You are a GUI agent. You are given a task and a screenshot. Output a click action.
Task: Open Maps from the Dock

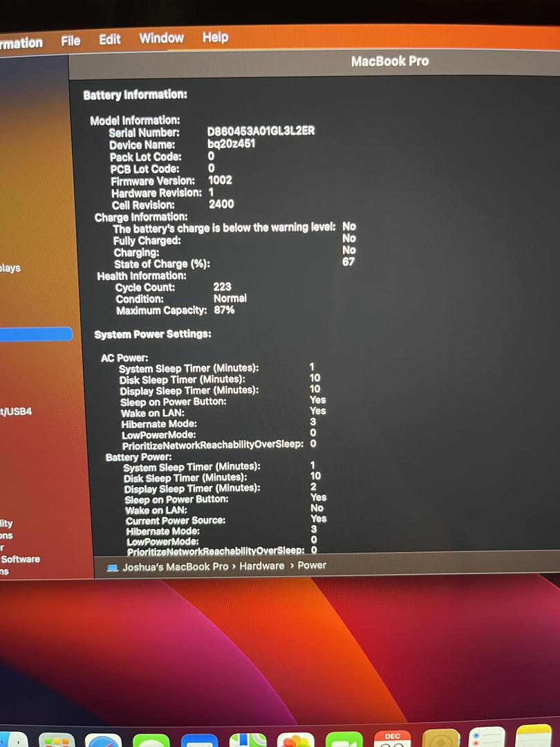248,740
